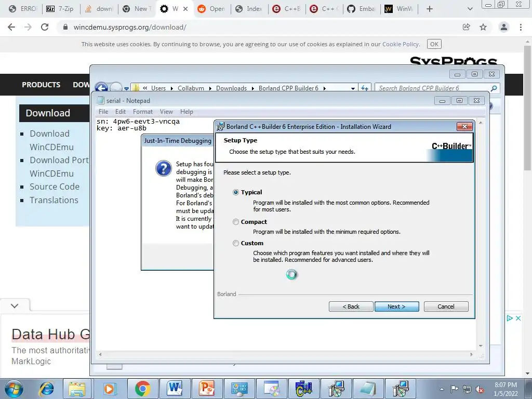
Task: Reload the page in Chrome
Action: (x=45, y=27)
